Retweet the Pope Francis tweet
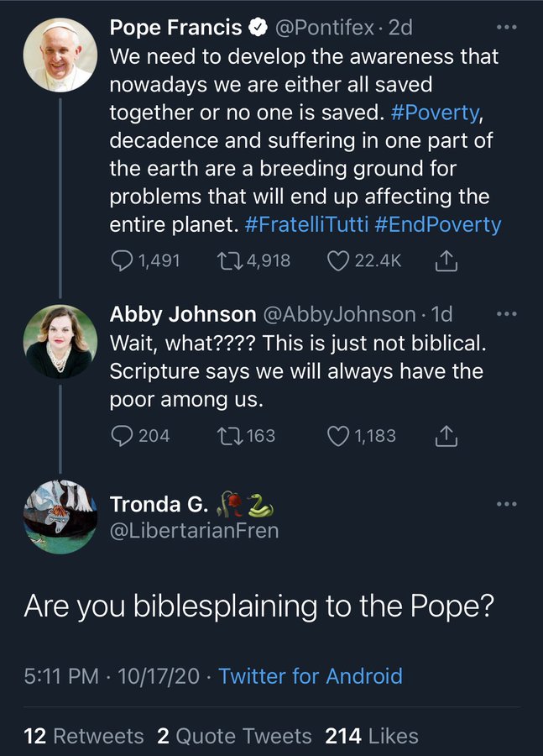543x756 pixels. tap(228, 261)
